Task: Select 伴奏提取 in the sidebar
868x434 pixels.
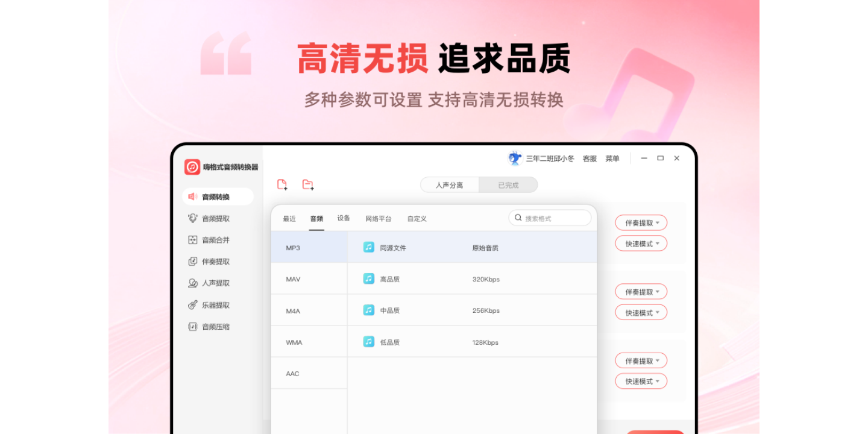Action: coord(215,262)
